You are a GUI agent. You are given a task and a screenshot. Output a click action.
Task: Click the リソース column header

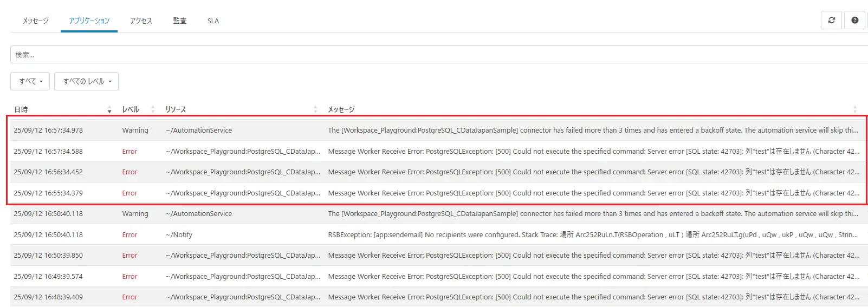click(176, 109)
